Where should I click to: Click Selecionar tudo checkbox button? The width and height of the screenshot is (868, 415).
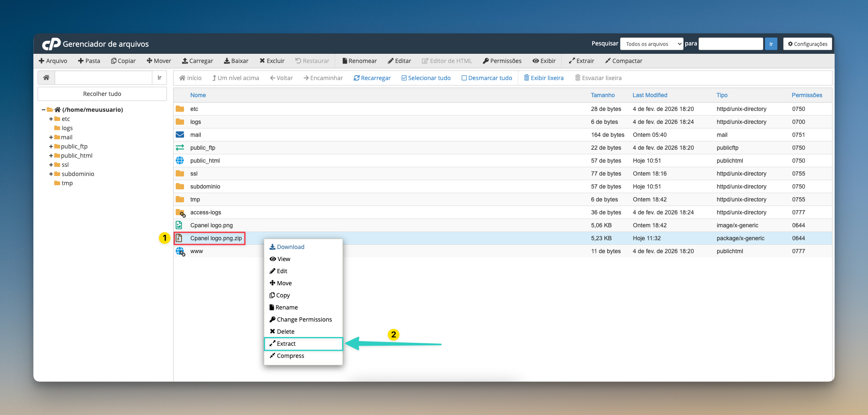tap(426, 78)
